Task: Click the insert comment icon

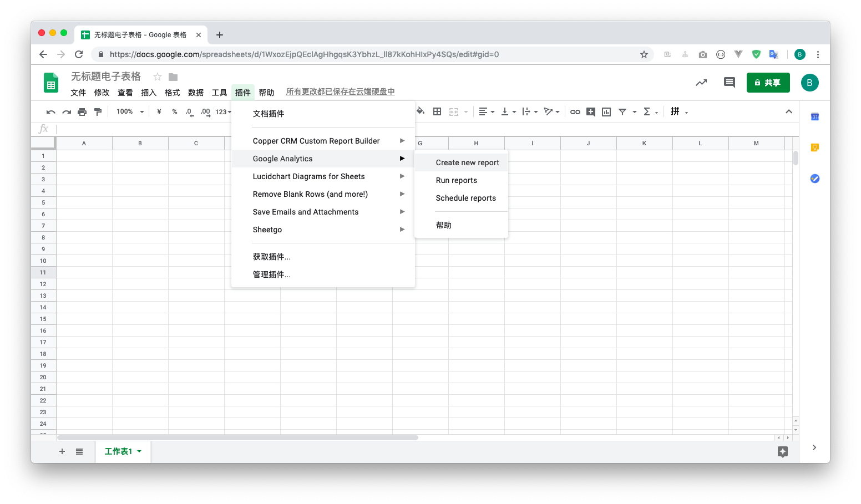Action: (x=591, y=112)
